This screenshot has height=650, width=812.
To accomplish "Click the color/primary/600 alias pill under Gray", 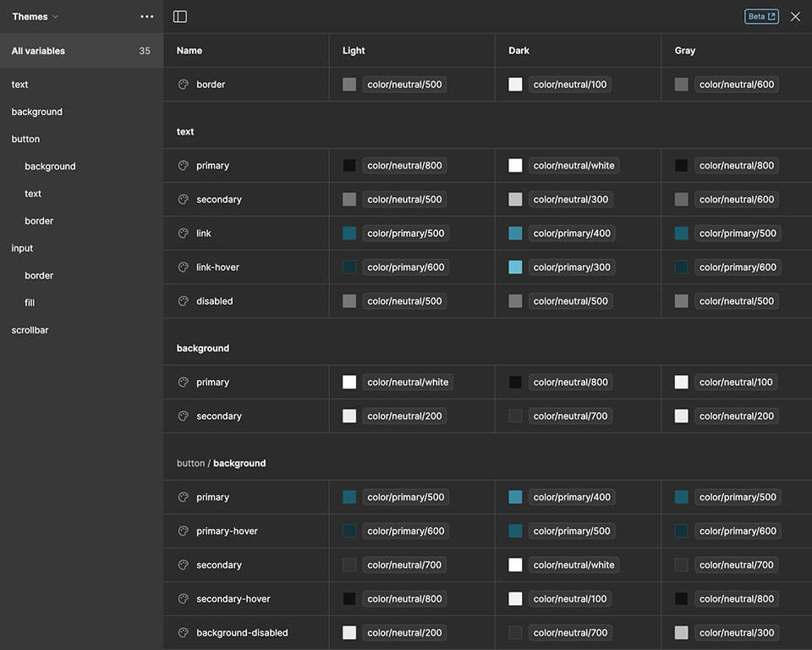I will click(x=738, y=267).
